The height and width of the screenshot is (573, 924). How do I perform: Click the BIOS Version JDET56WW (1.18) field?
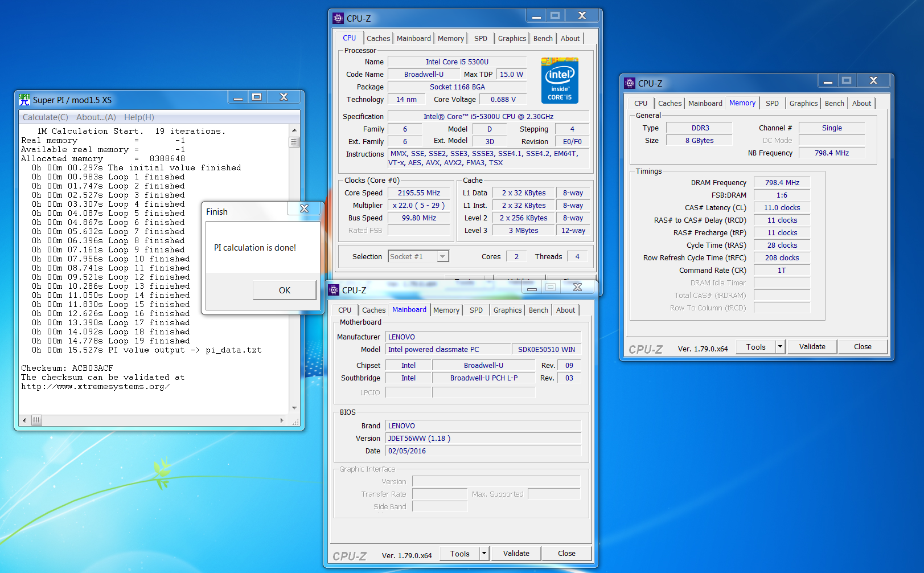tap(483, 439)
